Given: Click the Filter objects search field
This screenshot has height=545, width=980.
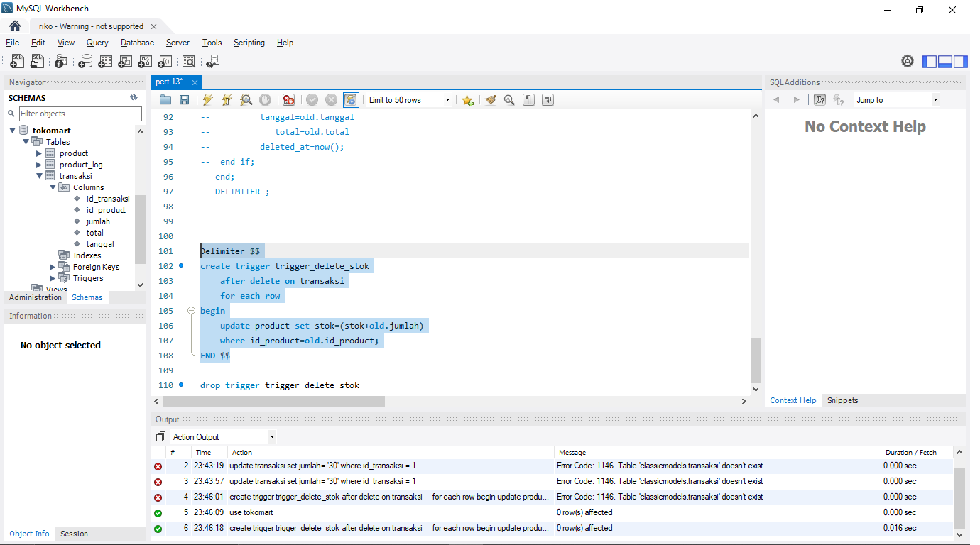Looking at the screenshot, I should pyautogui.click(x=80, y=114).
